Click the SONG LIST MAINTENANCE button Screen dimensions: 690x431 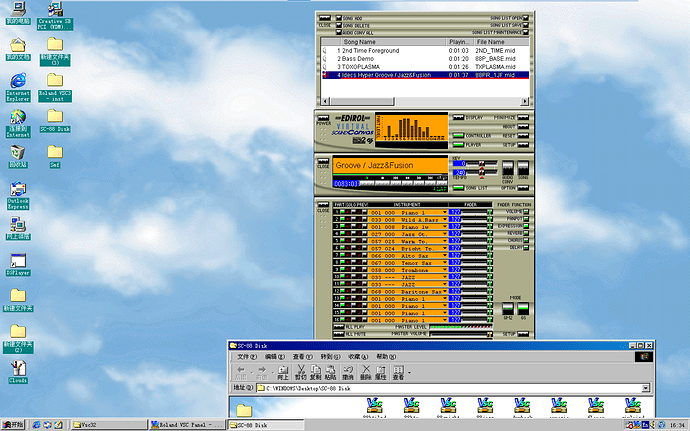tap(525, 32)
